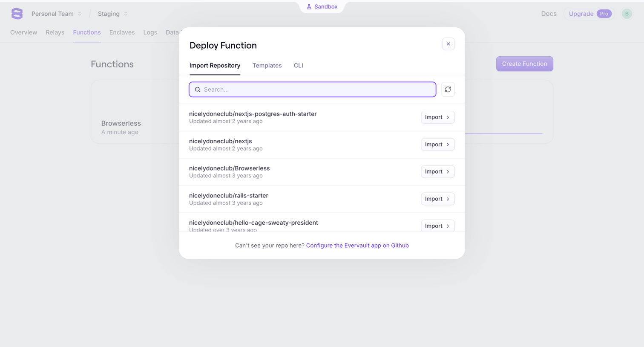Click the nicelydoneclub/rails-starter repo name
This screenshot has width=644, height=347.
coord(228,196)
